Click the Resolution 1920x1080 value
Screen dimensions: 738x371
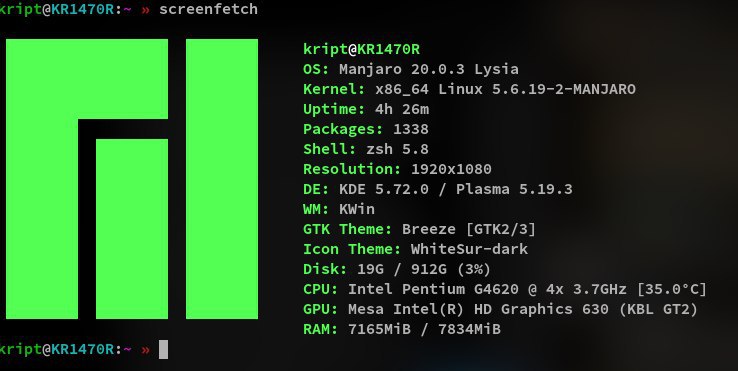pos(451,169)
